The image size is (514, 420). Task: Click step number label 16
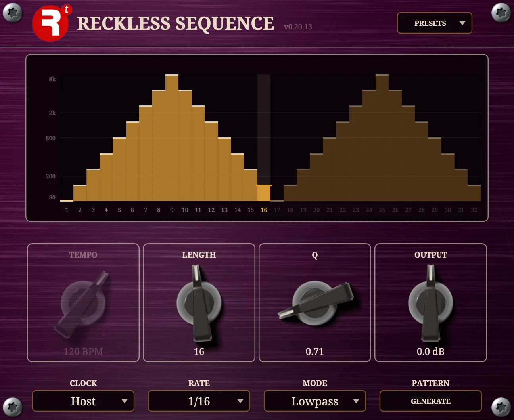tap(264, 210)
